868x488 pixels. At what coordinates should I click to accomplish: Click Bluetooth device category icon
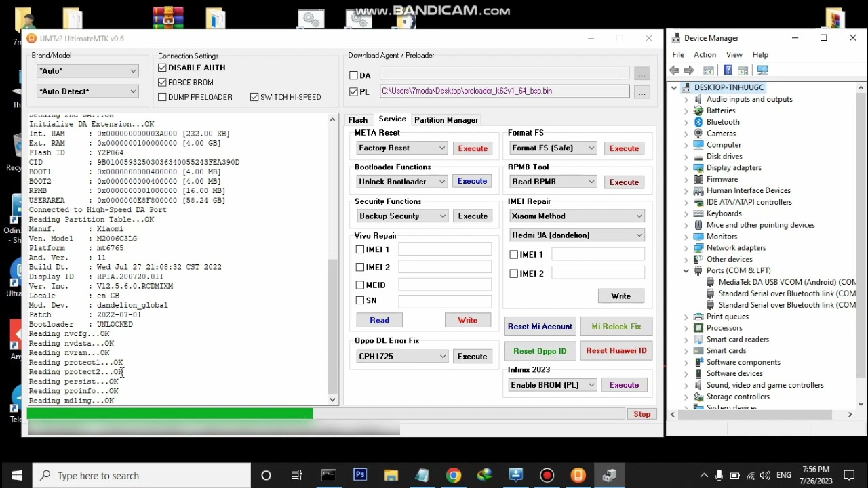click(698, 122)
